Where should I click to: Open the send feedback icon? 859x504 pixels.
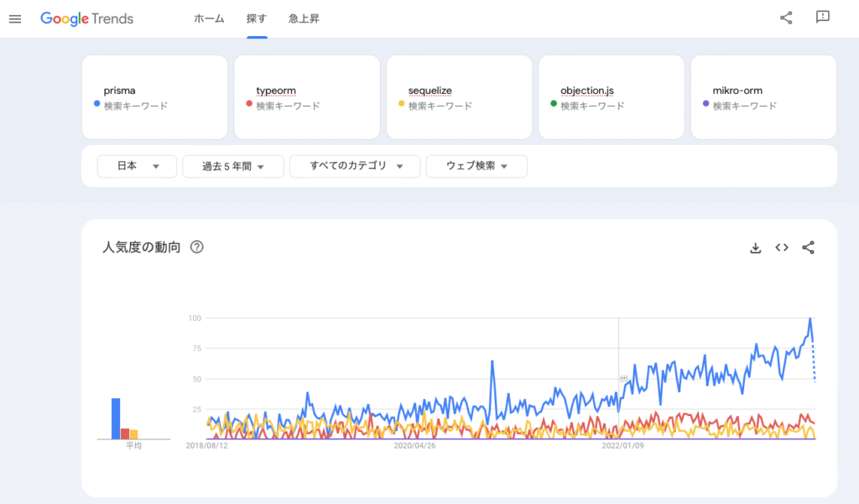[x=822, y=18]
